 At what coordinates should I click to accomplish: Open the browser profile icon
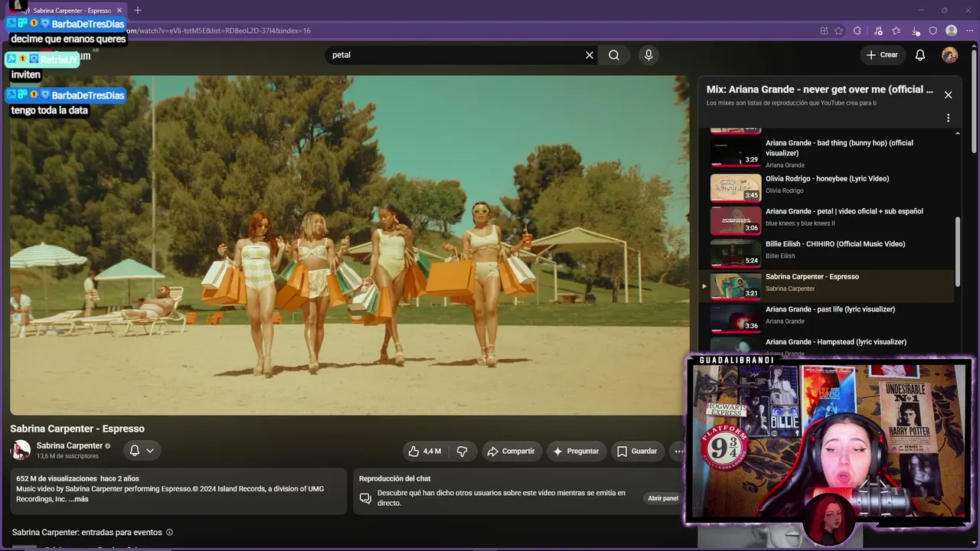[951, 31]
